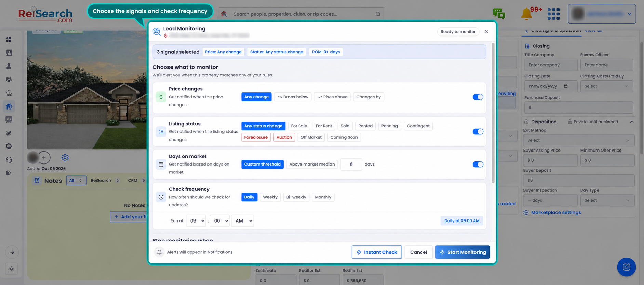Disable the Days on market toggle

478,165
